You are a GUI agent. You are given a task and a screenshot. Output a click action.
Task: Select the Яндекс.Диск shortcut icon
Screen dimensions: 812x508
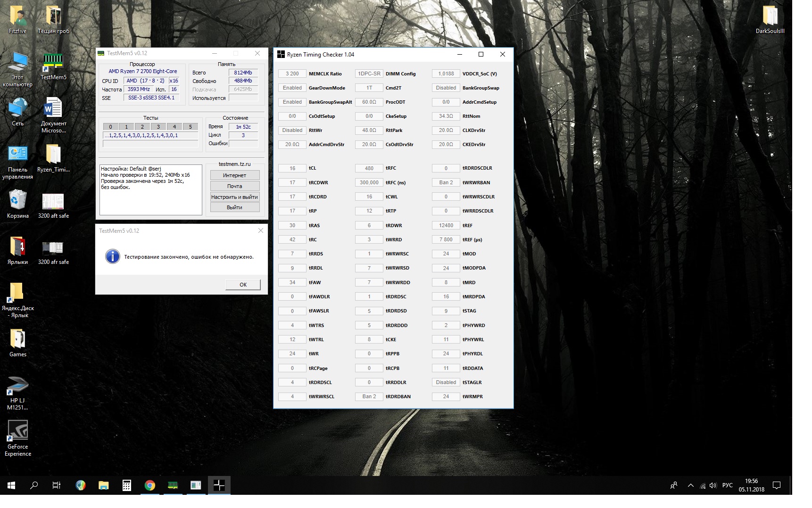coord(17,300)
